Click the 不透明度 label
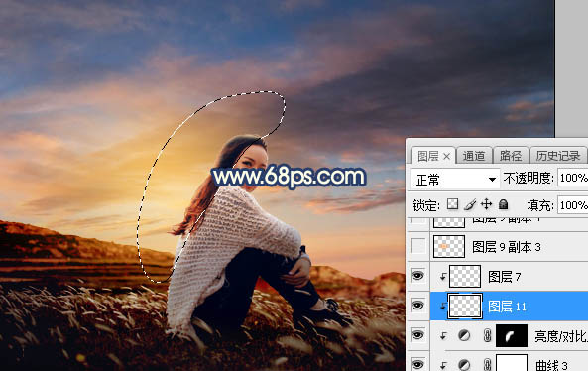 pyautogui.click(x=529, y=178)
